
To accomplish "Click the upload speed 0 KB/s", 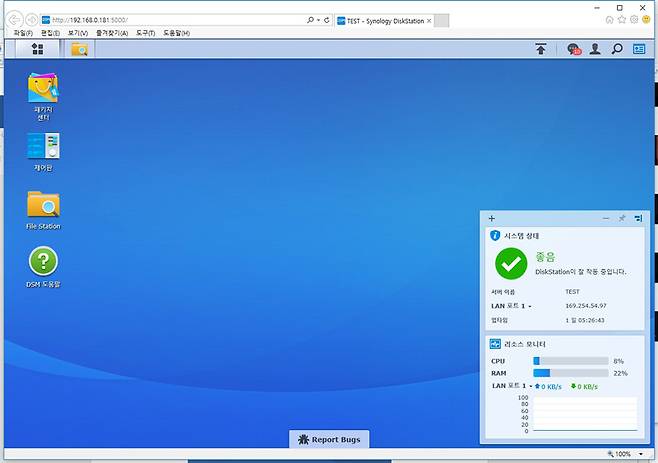I will pos(548,387).
